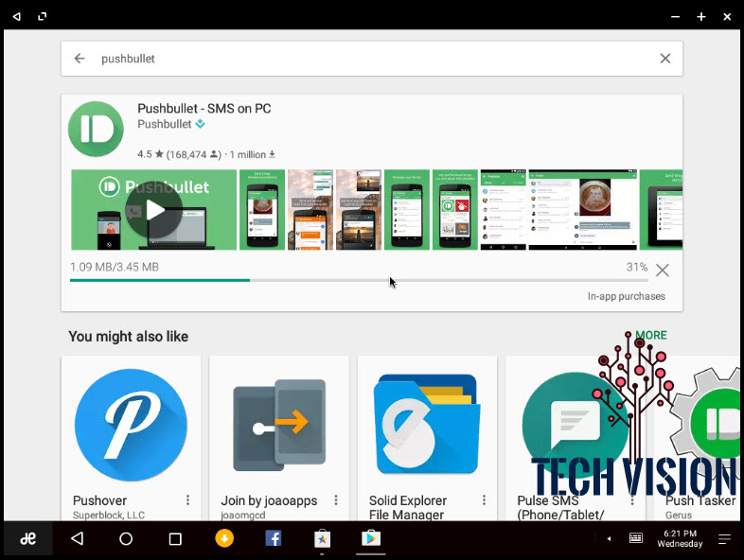Go back using the search bar arrow
The width and height of the screenshot is (744, 560).
(x=80, y=59)
